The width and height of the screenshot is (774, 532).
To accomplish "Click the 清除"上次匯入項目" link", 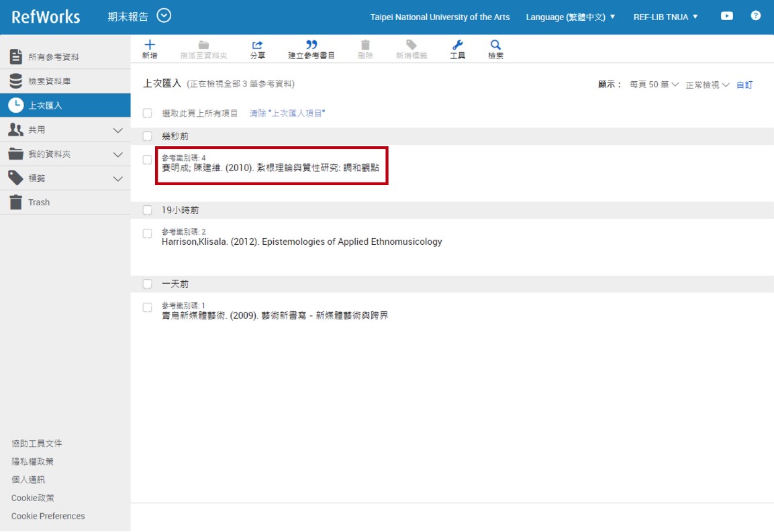I will [287, 113].
